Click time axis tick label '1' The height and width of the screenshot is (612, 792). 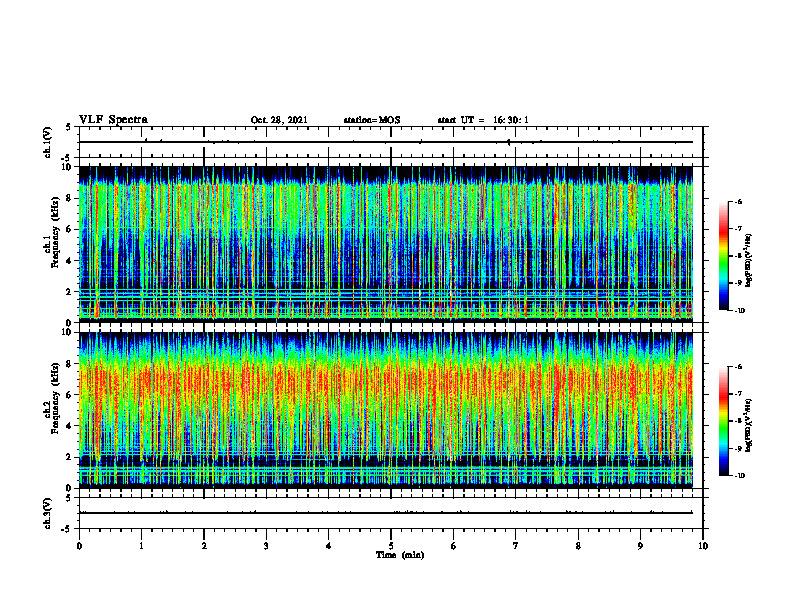(x=141, y=545)
